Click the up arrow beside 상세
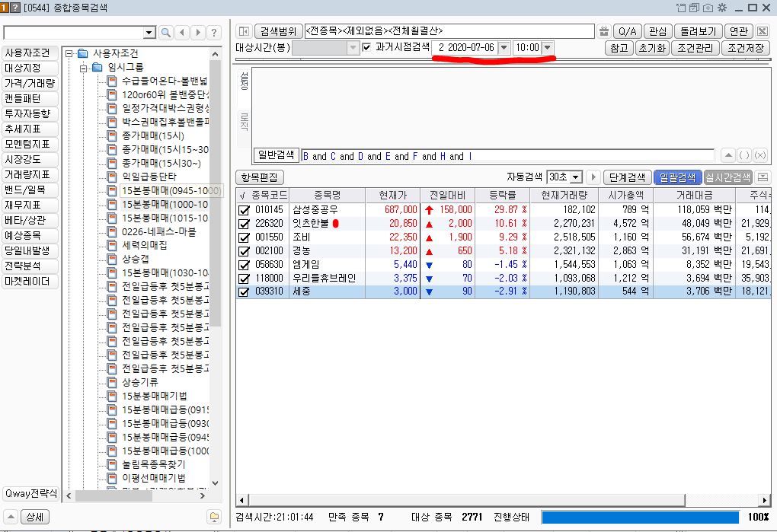The image size is (777, 532). tap(11, 517)
